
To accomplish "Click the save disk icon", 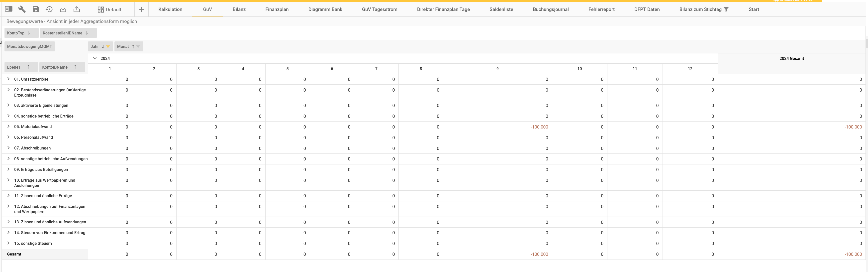I will click(x=36, y=9).
